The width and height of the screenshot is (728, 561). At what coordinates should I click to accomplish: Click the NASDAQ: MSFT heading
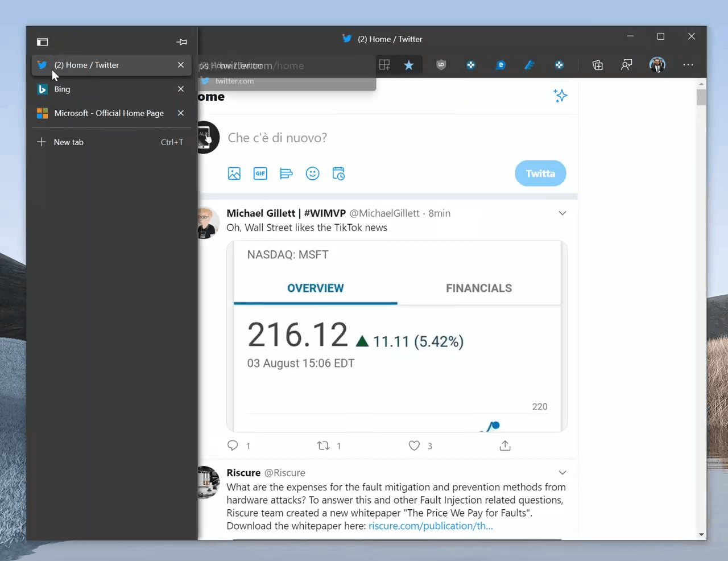[288, 255]
